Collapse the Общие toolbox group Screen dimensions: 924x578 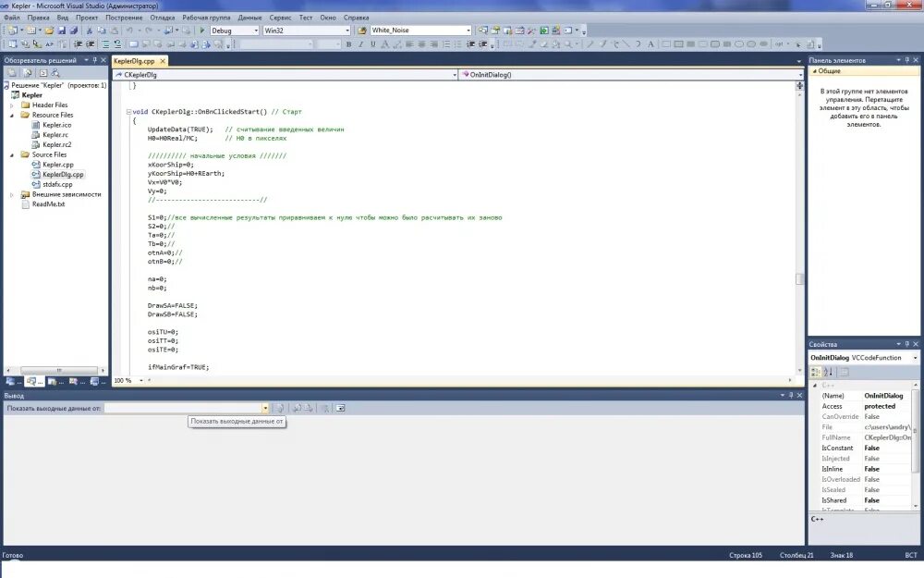click(815, 71)
